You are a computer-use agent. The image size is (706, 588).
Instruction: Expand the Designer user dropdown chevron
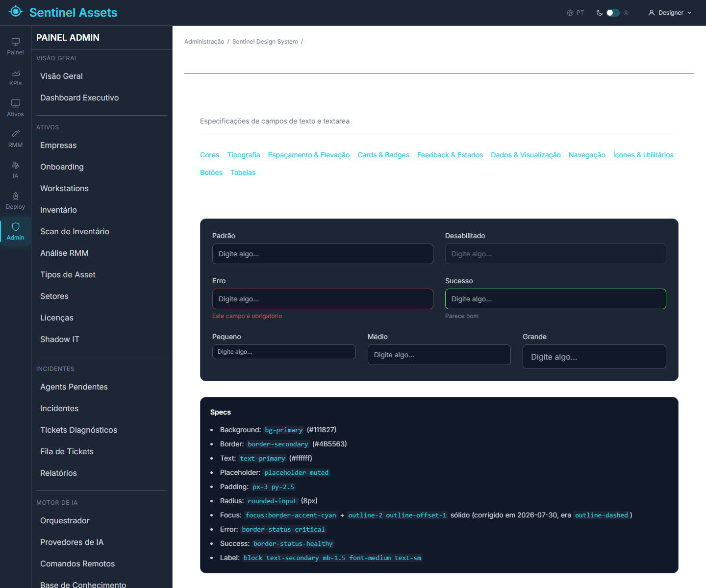(689, 13)
